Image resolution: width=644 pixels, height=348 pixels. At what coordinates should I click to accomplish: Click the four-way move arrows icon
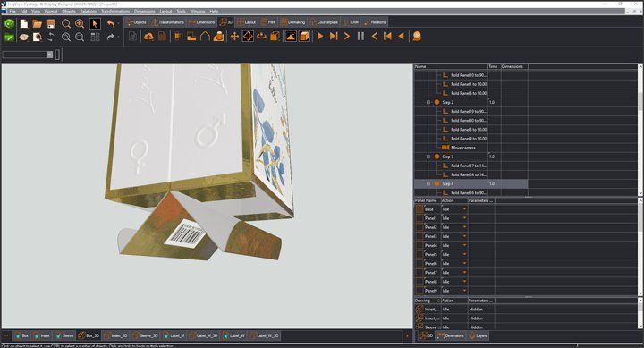(x=234, y=37)
